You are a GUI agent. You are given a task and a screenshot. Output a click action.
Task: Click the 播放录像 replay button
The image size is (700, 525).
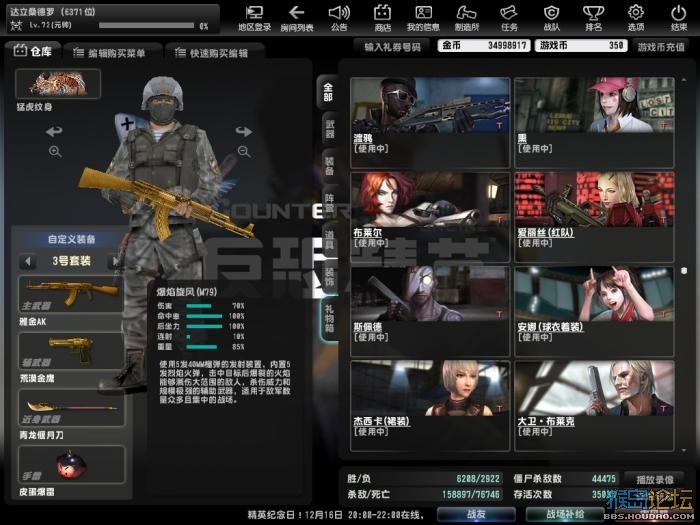pos(654,479)
